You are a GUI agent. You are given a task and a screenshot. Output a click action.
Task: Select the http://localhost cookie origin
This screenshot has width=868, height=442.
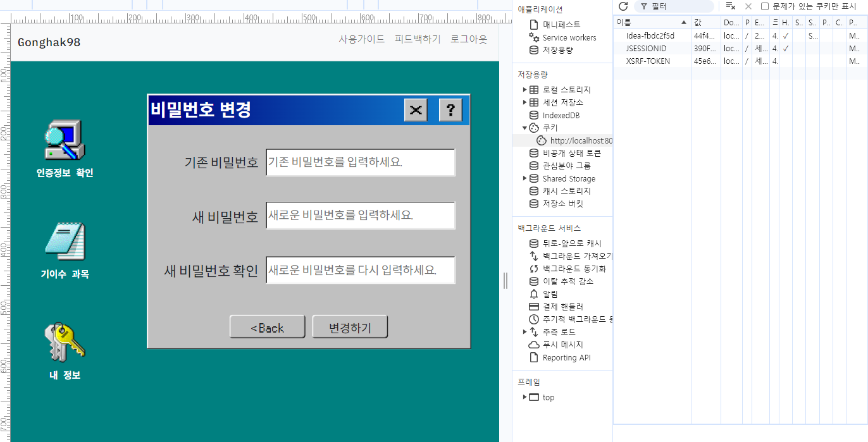[x=574, y=140]
